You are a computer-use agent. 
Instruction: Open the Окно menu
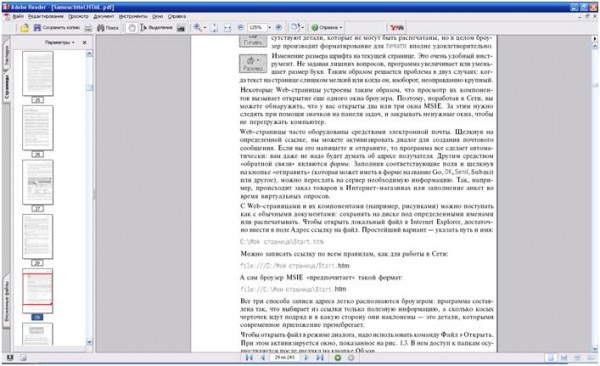point(158,16)
